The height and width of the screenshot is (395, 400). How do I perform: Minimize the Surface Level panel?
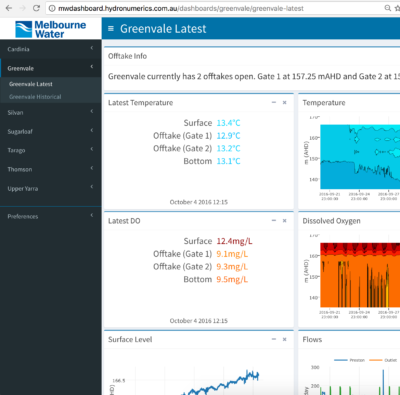[x=274, y=339]
